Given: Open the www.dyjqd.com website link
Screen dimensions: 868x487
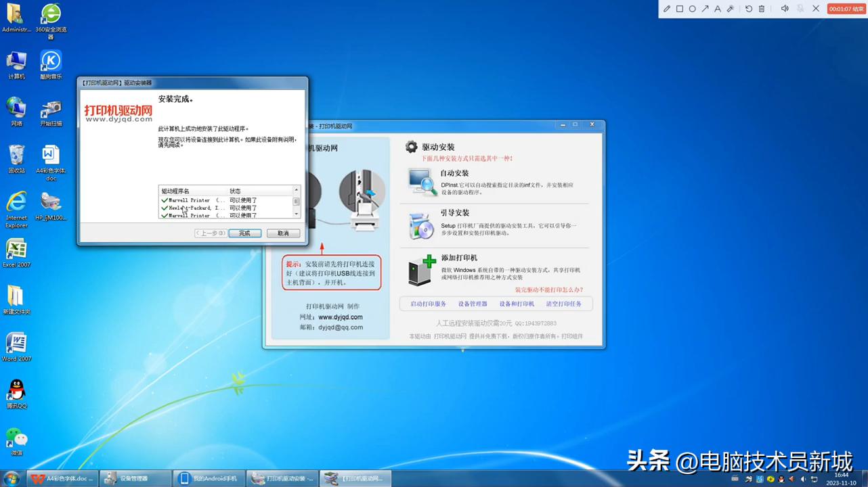Looking at the screenshot, I should pos(340,317).
